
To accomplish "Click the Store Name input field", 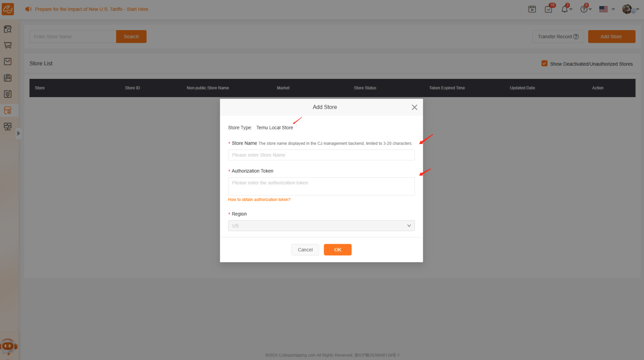I will 321,155.
